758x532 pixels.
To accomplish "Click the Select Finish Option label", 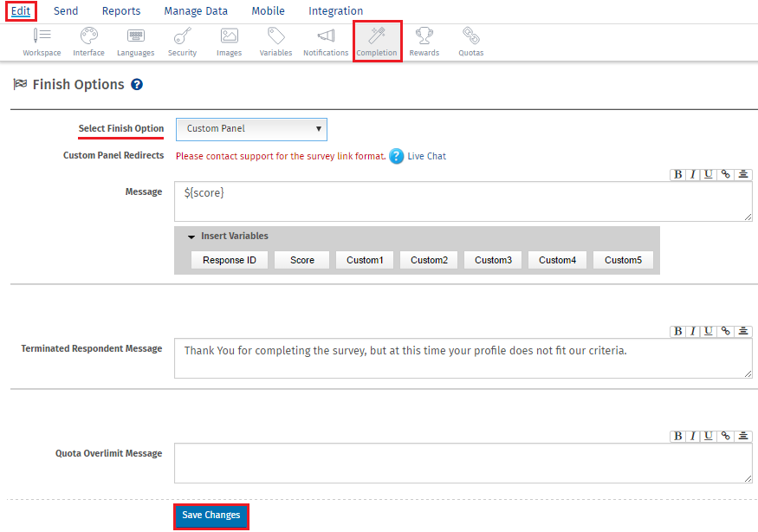I will pos(121,128).
